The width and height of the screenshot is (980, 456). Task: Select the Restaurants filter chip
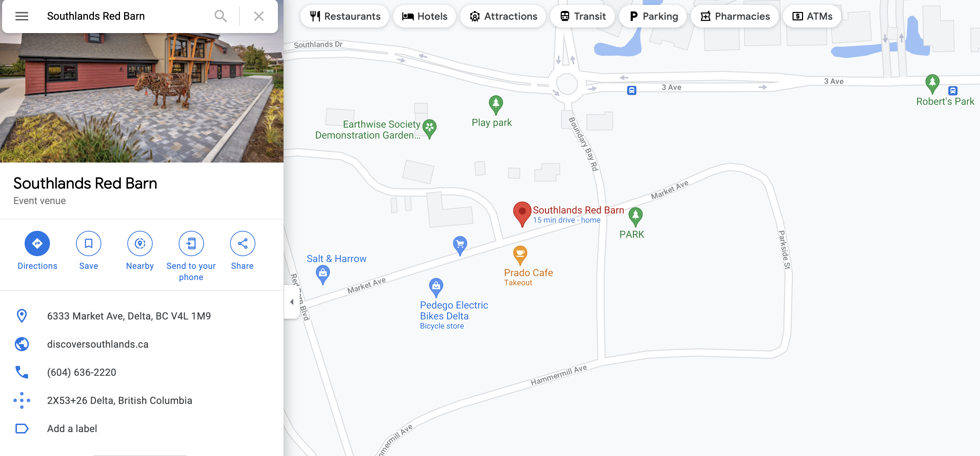[x=345, y=16]
